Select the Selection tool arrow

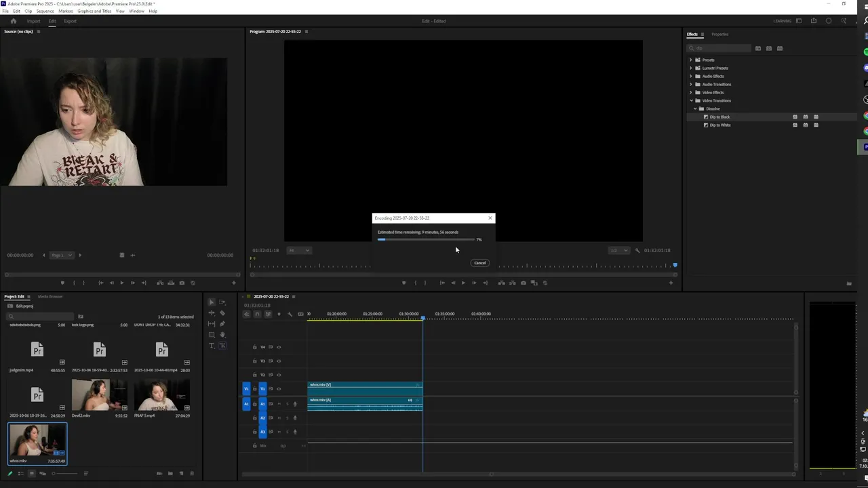(212, 302)
